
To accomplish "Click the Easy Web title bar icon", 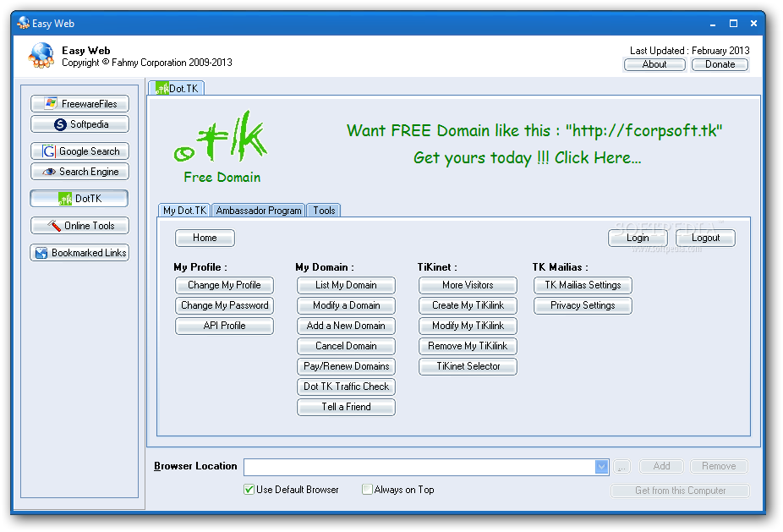I will tap(23, 23).
